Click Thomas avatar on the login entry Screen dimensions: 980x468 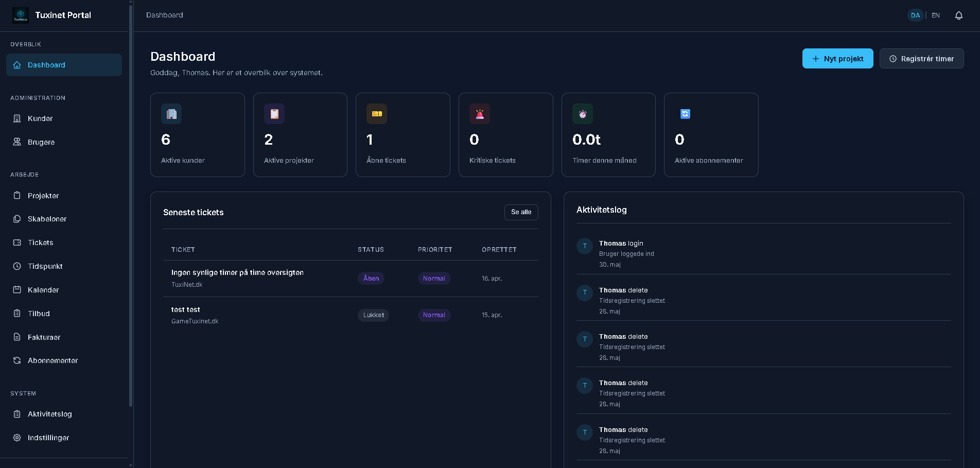tap(585, 246)
